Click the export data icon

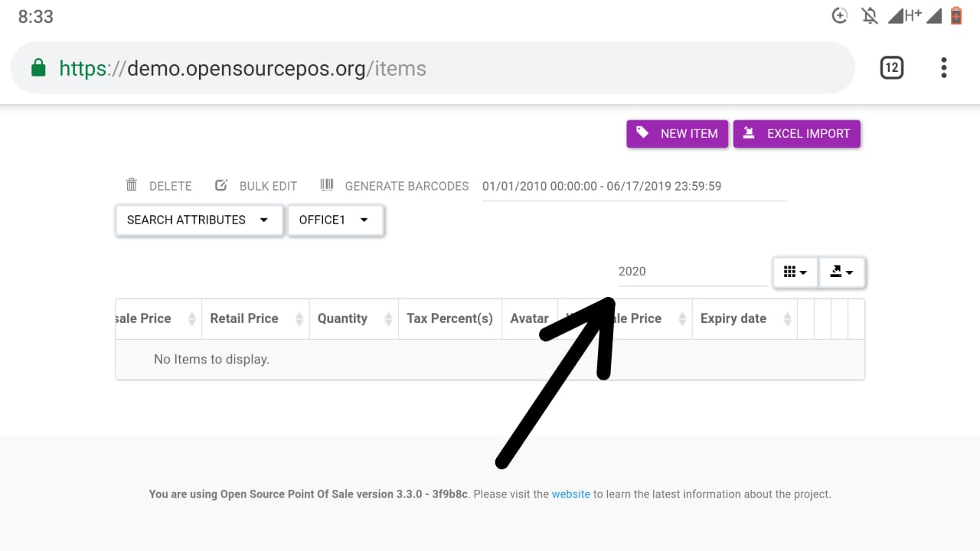[838, 272]
